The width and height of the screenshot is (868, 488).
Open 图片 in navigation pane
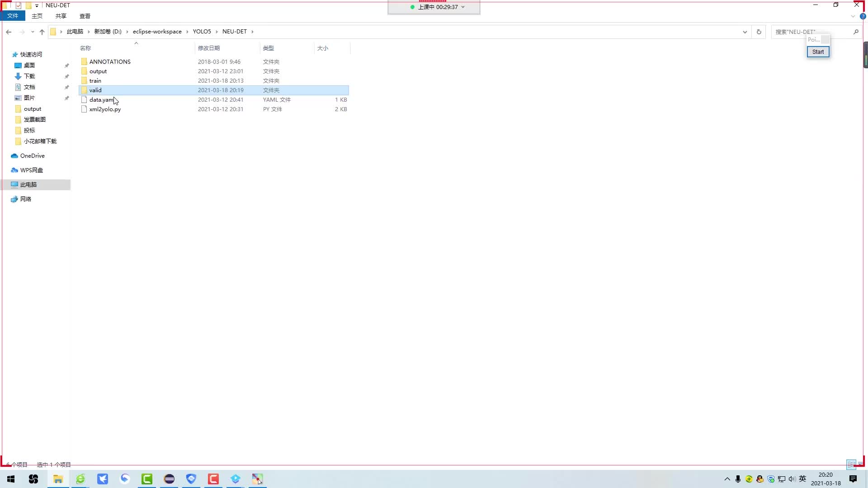[29, 98]
